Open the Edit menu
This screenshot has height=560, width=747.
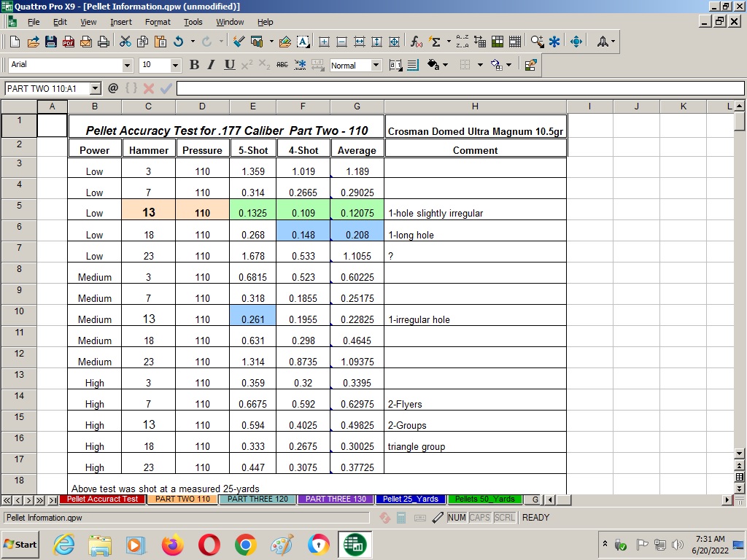[60, 22]
